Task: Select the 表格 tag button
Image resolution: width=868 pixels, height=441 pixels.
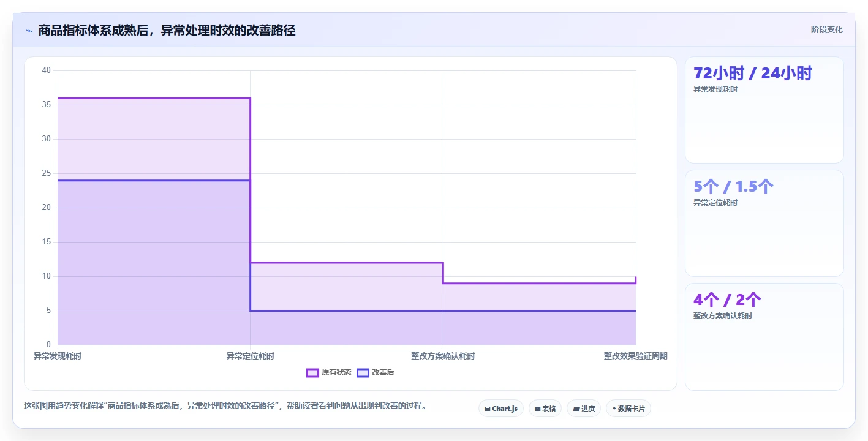Action: pos(545,409)
